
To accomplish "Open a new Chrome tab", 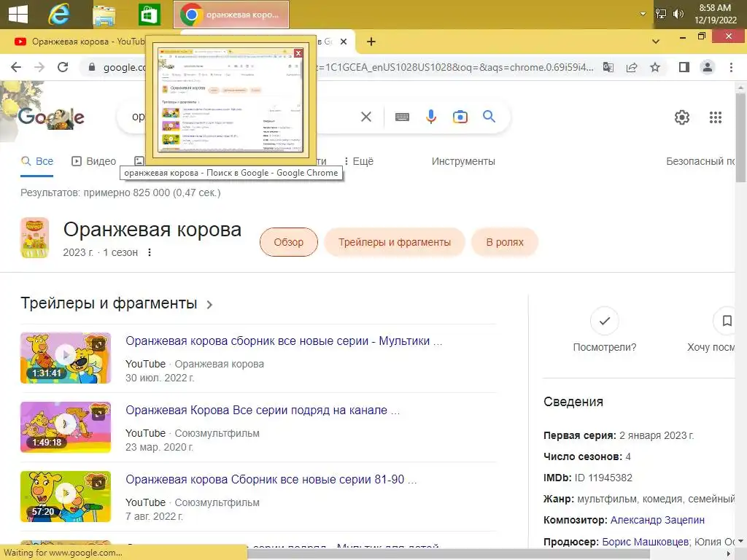I will pyautogui.click(x=371, y=42).
